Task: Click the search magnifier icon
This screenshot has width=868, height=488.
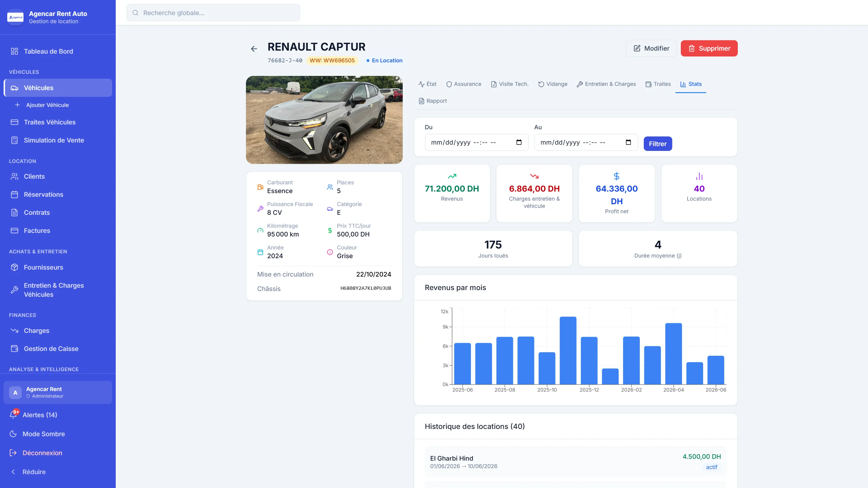Action: (135, 13)
